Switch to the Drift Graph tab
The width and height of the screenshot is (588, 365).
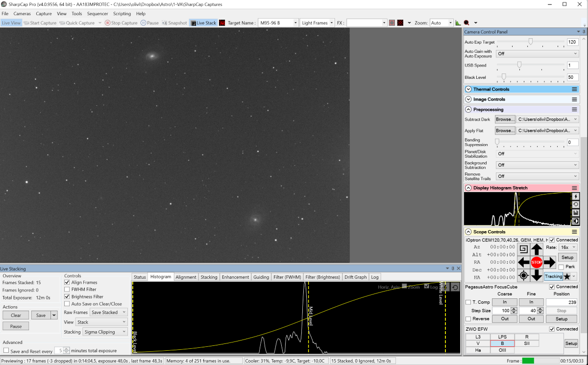tap(355, 277)
